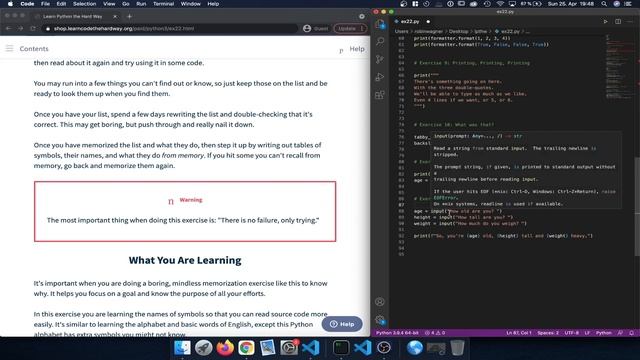Open the Explorer view in VS Code
The width and height of the screenshot is (640, 360).
[380, 24]
